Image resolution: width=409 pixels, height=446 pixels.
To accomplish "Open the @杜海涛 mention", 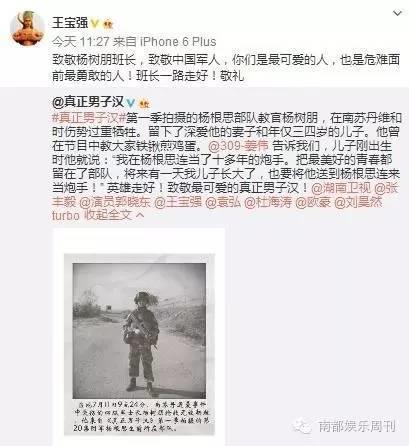I will (268, 202).
